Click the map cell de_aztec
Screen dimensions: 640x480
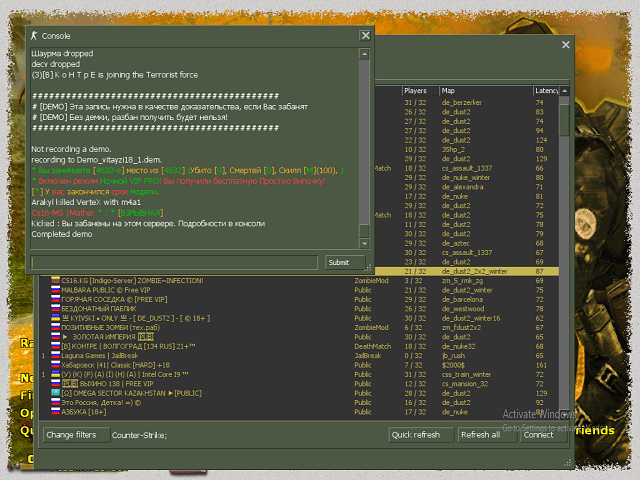tap(456, 243)
